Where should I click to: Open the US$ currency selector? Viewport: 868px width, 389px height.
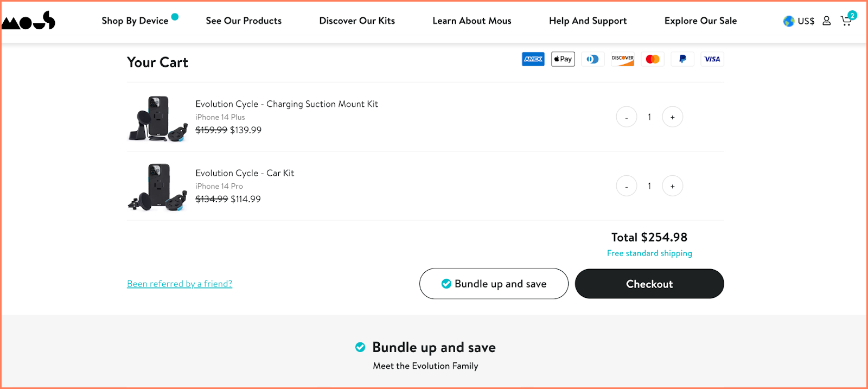[799, 21]
